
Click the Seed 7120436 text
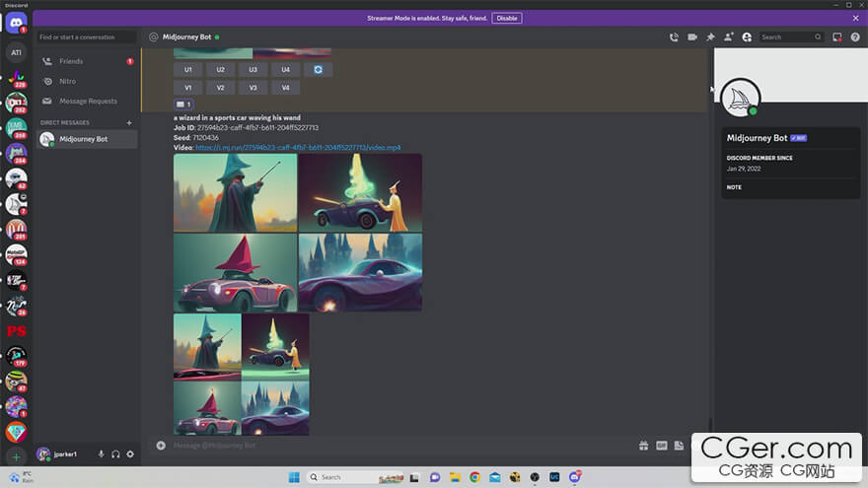196,138
